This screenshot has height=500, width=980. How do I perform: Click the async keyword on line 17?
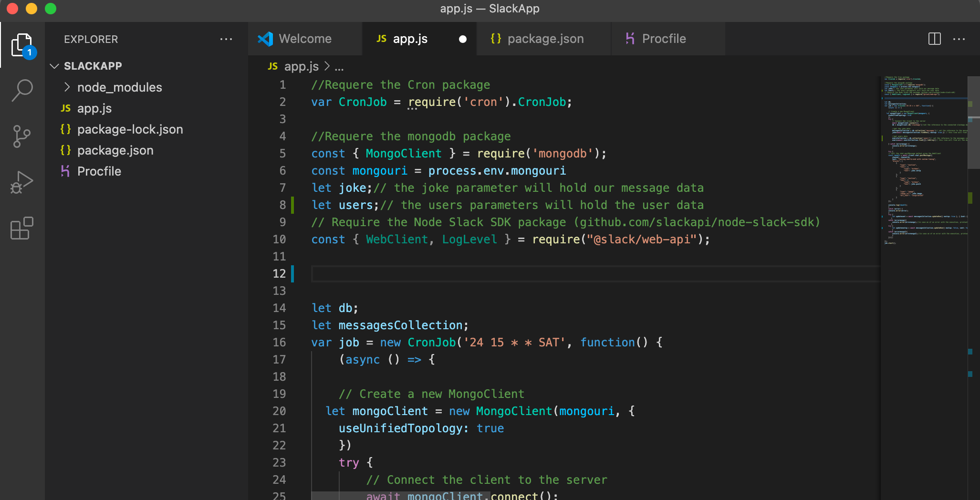[x=363, y=360]
